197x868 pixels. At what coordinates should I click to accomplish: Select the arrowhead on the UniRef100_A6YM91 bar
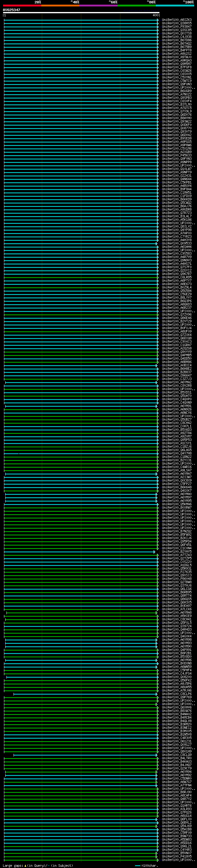157,406
